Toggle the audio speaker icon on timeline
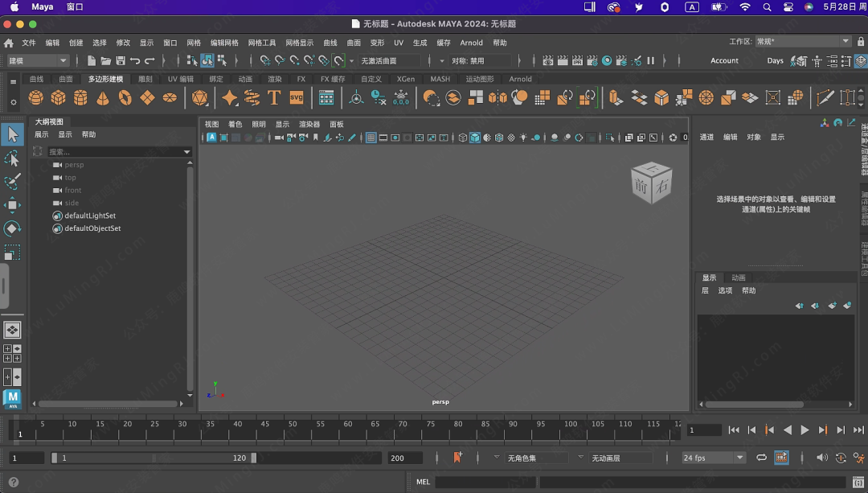The height and width of the screenshot is (493, 868). pyautogui.click(x=821, y=458)
